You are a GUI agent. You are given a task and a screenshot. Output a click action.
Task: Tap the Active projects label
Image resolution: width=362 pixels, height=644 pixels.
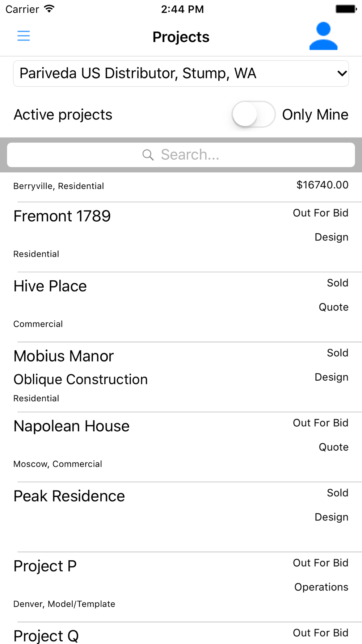click(x=63, y=115)
